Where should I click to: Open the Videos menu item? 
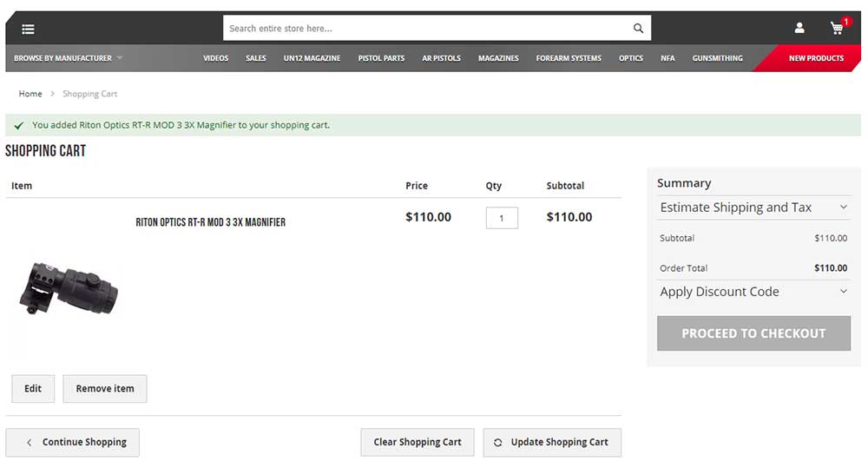pyautogui.click(x=215, y=58)
